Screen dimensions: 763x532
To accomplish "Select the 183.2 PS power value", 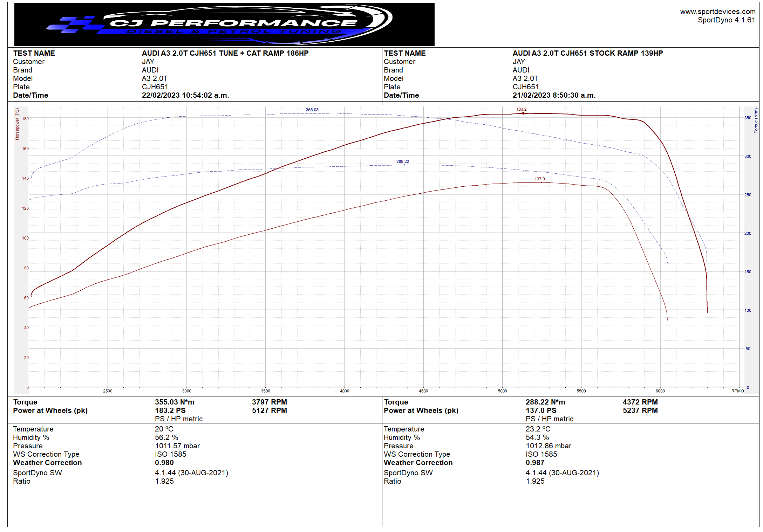I will pyautogui.click(x=170, y=410).
